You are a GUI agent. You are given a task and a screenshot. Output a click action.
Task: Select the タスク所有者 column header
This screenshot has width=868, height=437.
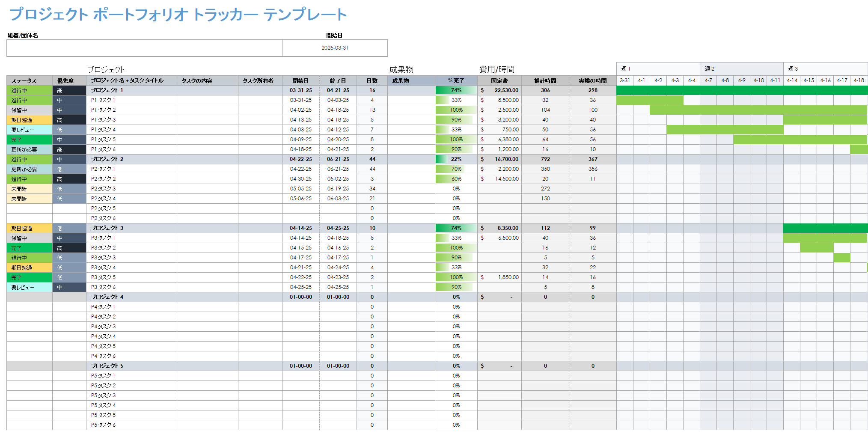pos(260,80)
